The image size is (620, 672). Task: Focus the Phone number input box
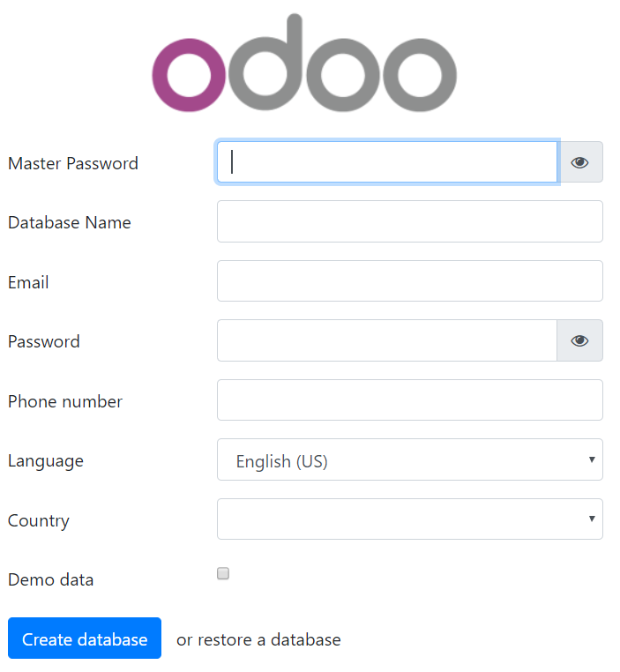click(409, 400)
